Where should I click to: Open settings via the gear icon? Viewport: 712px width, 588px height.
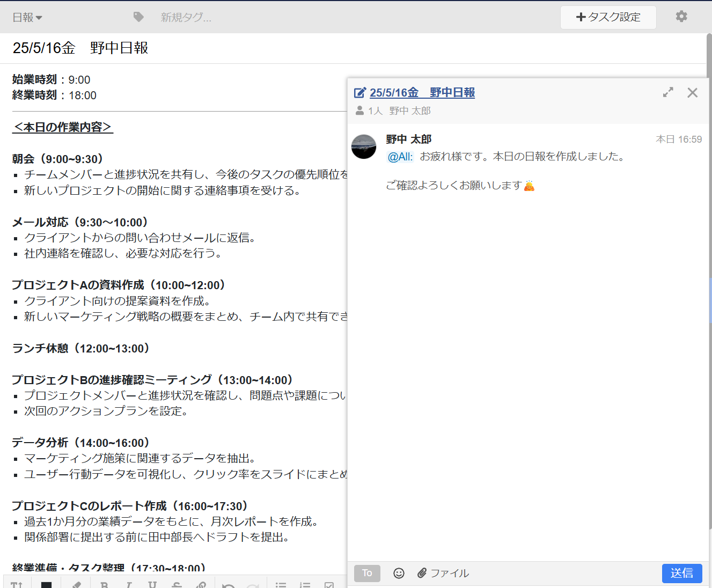point(681,17)
